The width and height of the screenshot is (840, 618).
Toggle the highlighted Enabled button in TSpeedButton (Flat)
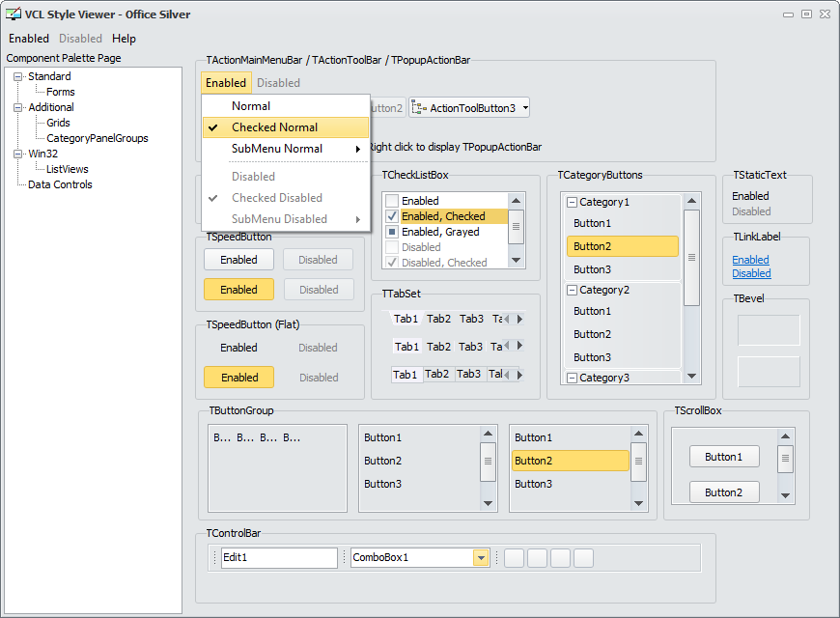238,378
